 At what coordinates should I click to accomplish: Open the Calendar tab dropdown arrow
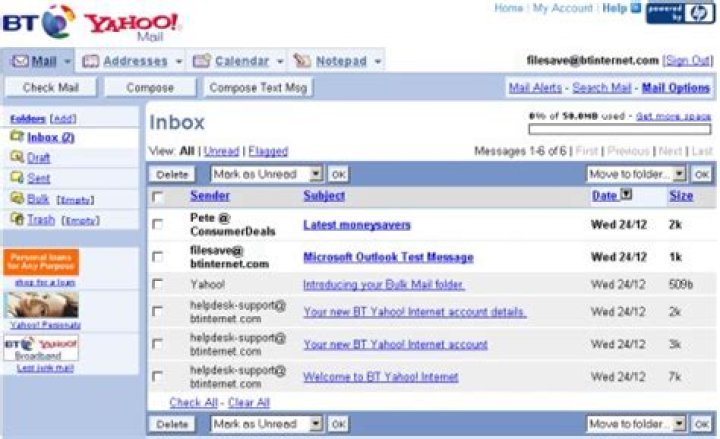[280, 61]
